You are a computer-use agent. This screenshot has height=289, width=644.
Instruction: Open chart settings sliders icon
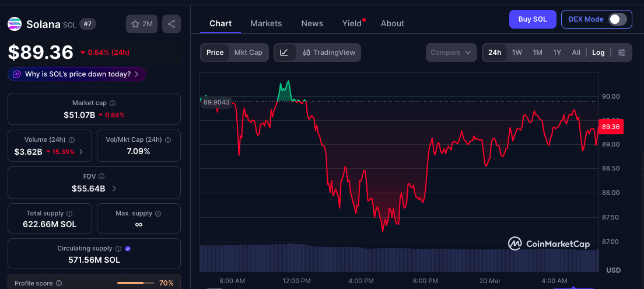point(621,53)
